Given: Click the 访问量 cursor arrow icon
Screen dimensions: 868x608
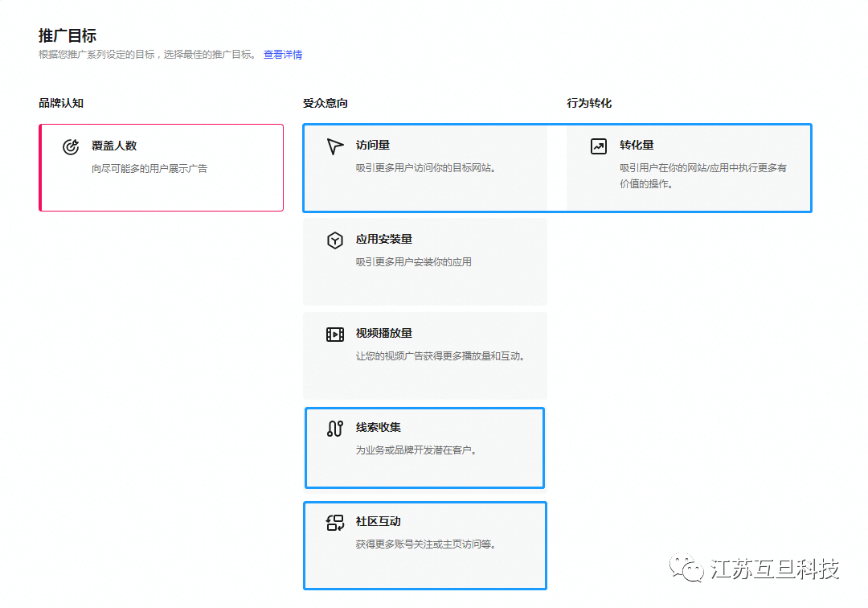Looking at the screenshot, I should tap(335, 146).
